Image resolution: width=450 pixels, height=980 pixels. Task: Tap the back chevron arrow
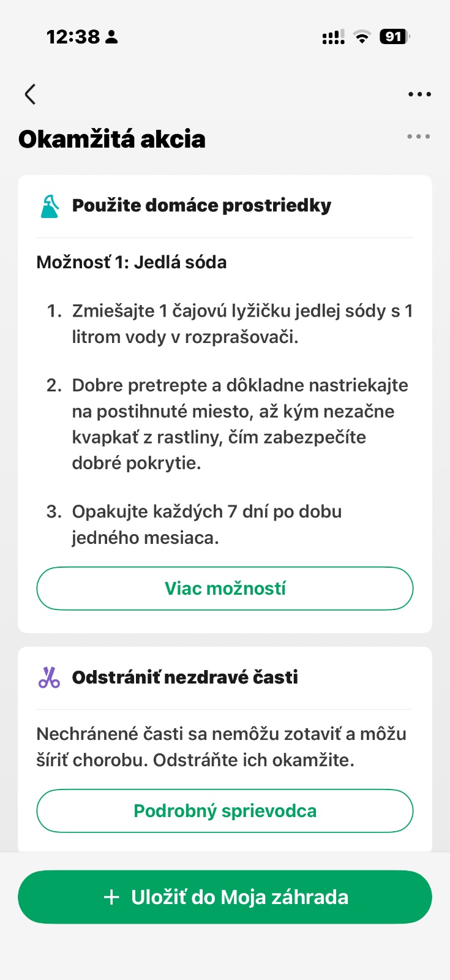30,94
